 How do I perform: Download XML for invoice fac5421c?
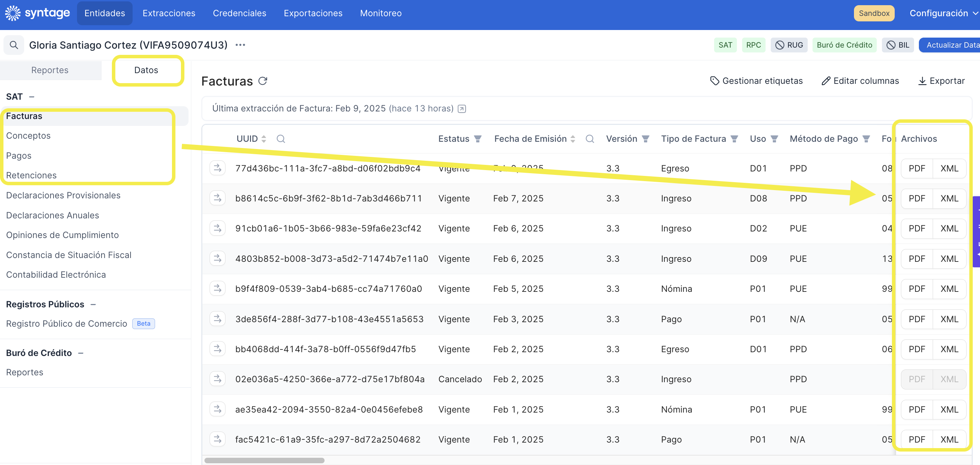coord(949,439)
